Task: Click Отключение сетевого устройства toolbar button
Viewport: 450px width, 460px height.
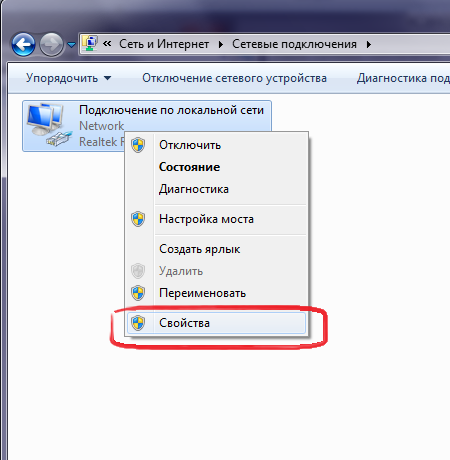Action: [234, 78]
